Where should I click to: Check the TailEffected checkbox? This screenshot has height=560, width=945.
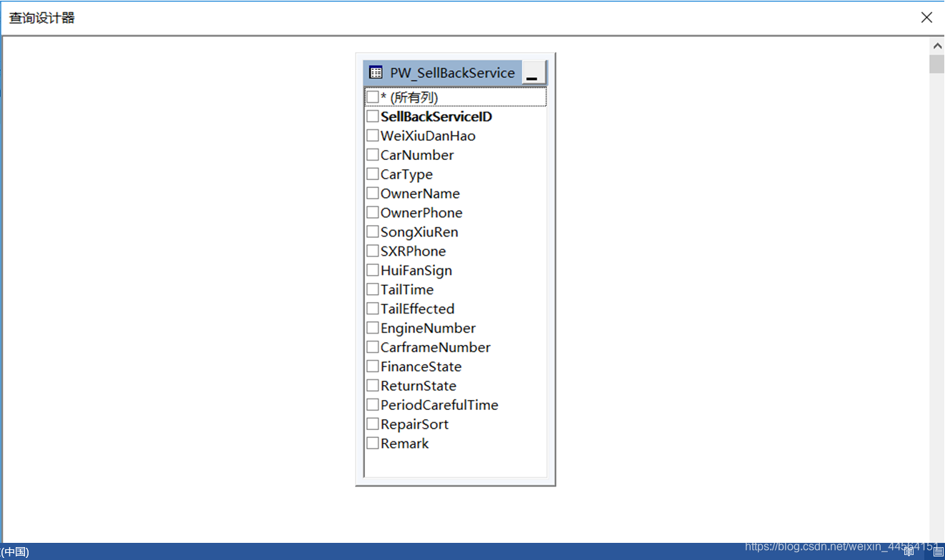point(373,309)
